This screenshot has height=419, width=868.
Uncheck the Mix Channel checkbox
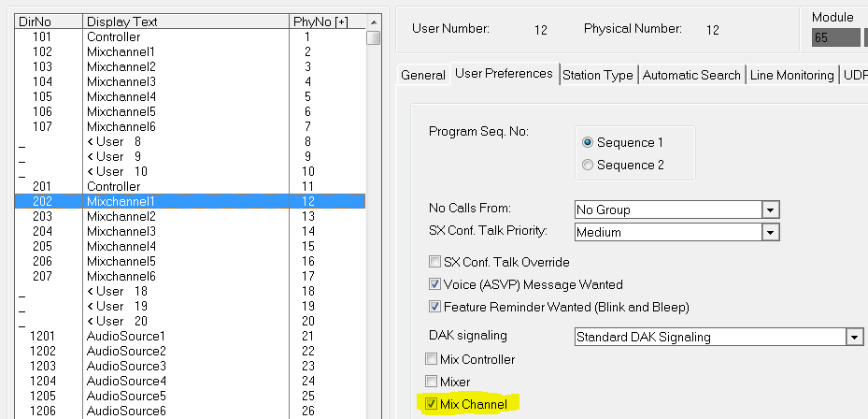pyautogui.click(x=431, y=404)
